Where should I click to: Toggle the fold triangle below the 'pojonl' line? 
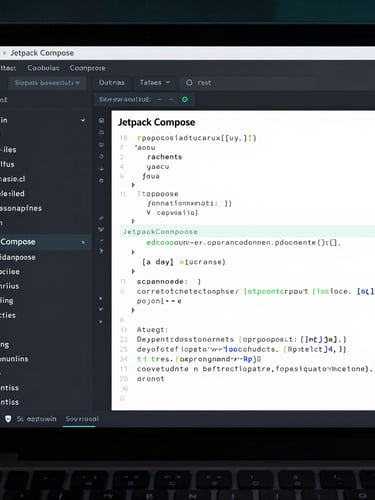(x=133, y=310)
